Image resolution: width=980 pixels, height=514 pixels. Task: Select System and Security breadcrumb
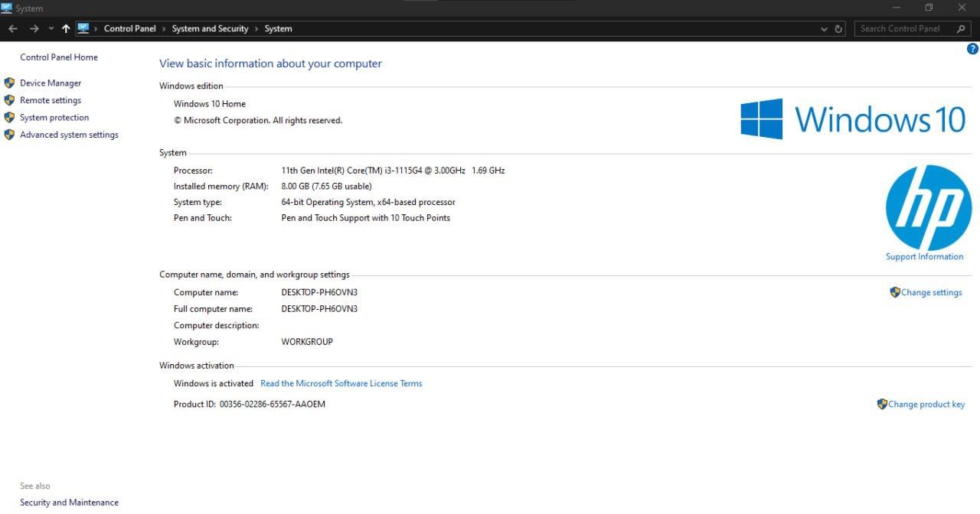coord(210,29)
